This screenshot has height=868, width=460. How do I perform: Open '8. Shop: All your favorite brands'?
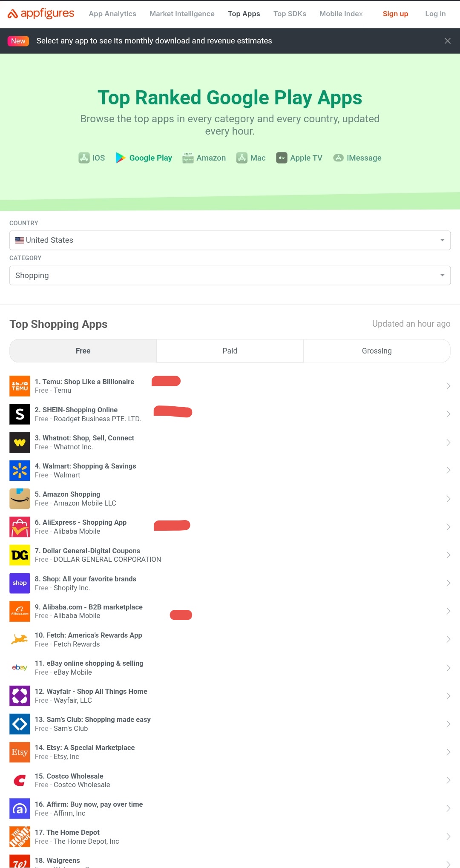[86, 579]
